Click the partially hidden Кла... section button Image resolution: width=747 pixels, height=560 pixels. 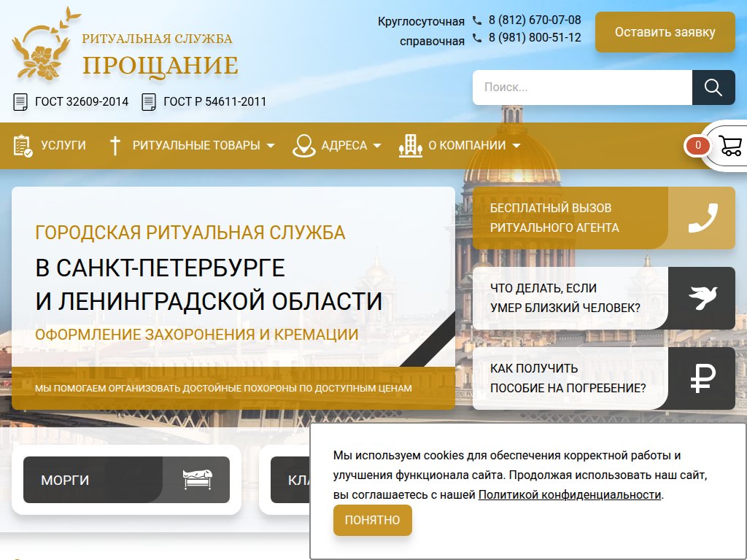(x=290, y=480)
